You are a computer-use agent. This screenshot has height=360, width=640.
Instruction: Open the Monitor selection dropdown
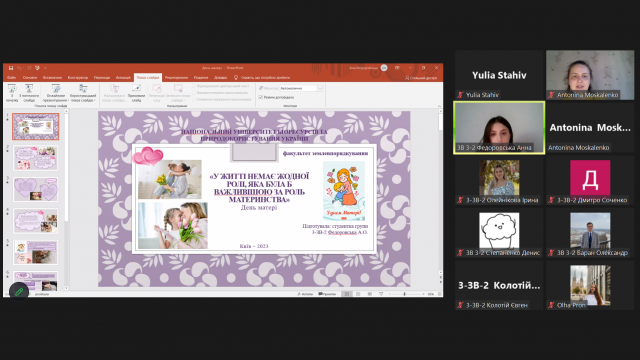[x=301, y=88]
